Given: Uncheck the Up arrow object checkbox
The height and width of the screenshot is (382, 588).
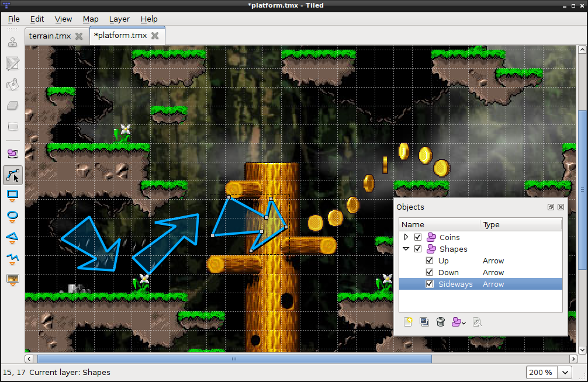Looking at the screenshot, I should pos(430,261).
